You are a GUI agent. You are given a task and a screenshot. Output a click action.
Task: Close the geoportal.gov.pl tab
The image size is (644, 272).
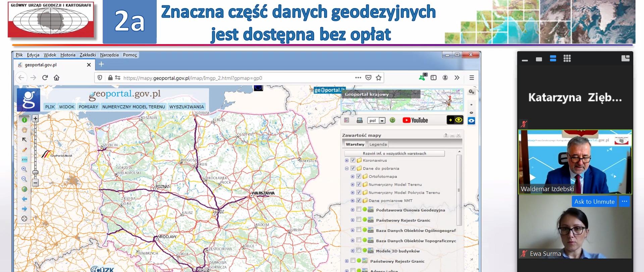tap(89, 65)
